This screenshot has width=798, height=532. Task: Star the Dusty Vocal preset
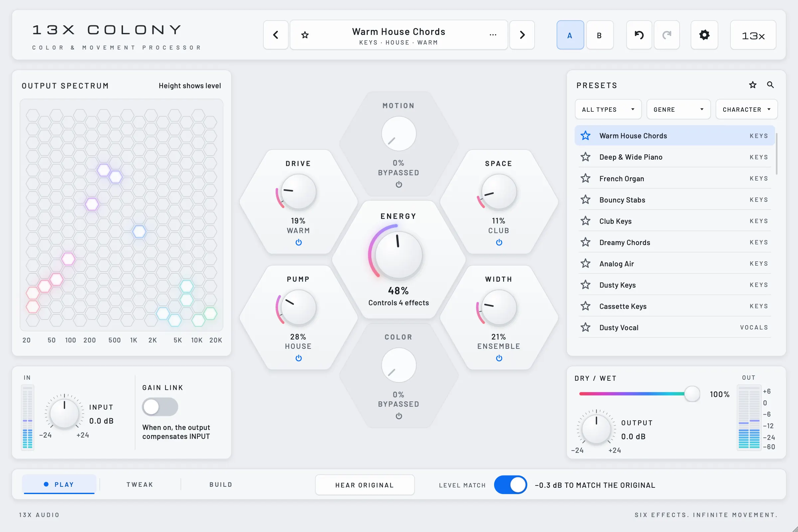point(586,328)
